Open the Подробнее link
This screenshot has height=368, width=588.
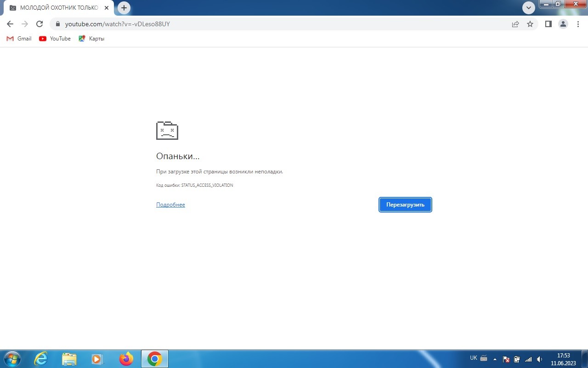[170, 205]
